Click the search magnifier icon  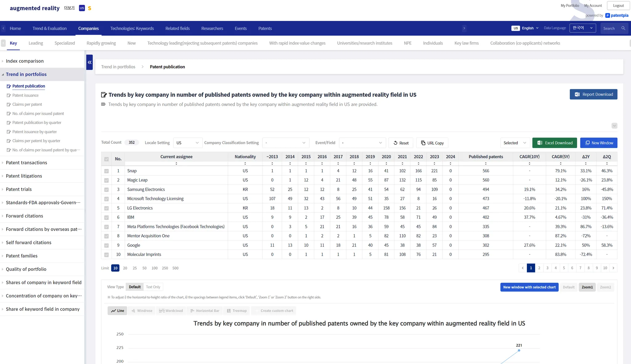pos(623,28)
